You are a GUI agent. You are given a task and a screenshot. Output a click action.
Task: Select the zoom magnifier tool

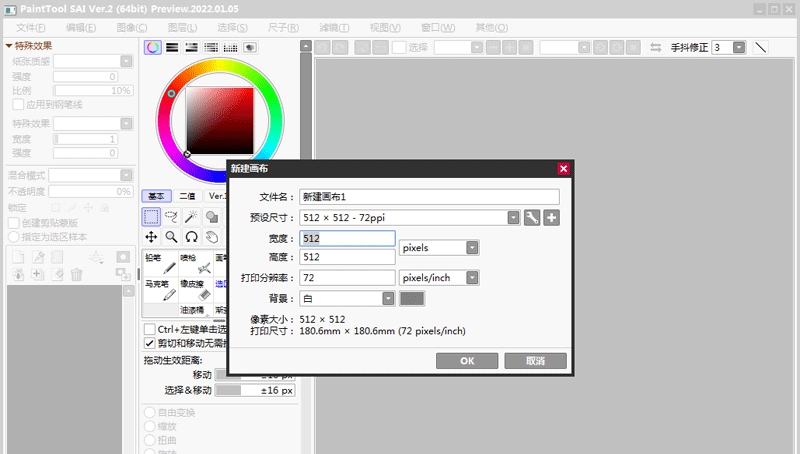(x=171, y=237)
